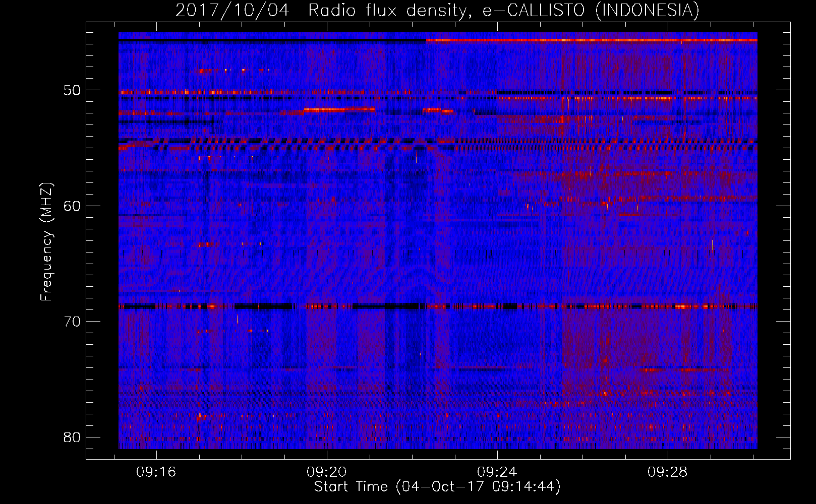
Task: Click the frequency tick label '70'
Action: point(72,322)
